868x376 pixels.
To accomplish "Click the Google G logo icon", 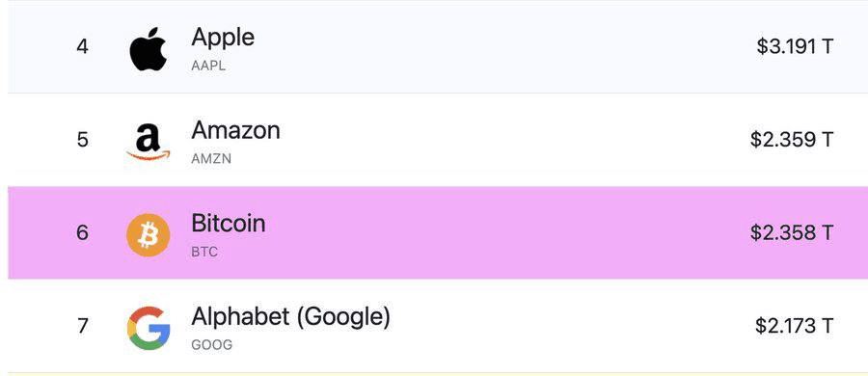I will 149,329.
